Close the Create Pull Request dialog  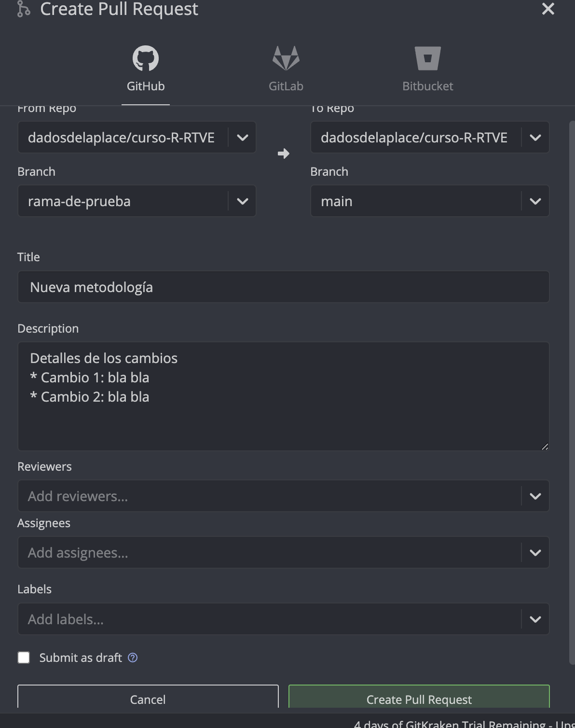548,9
